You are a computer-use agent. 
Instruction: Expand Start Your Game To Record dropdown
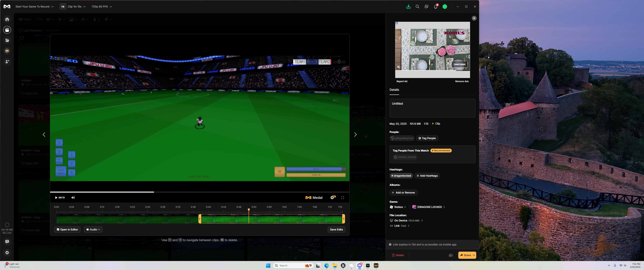(34, 7)
